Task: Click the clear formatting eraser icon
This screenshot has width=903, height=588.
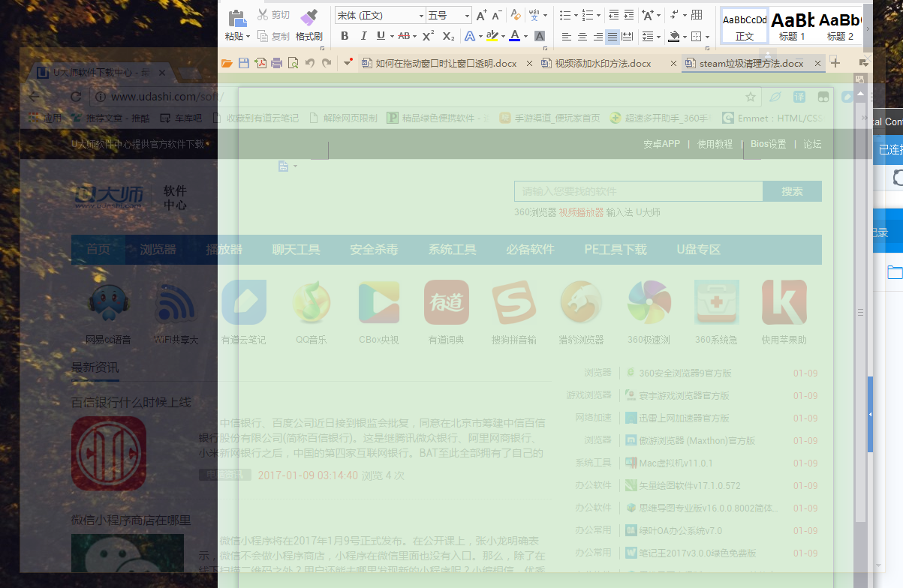Action: (515, 15)
